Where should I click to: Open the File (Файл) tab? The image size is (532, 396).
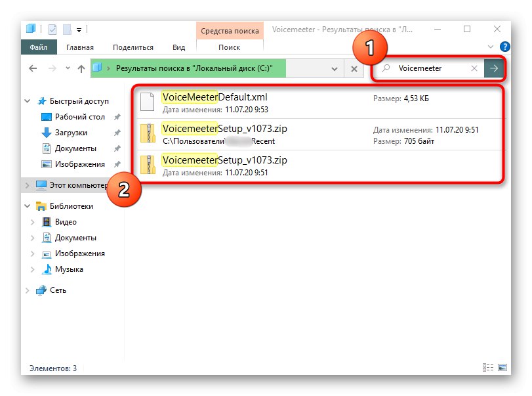click(x=38, y=47)
